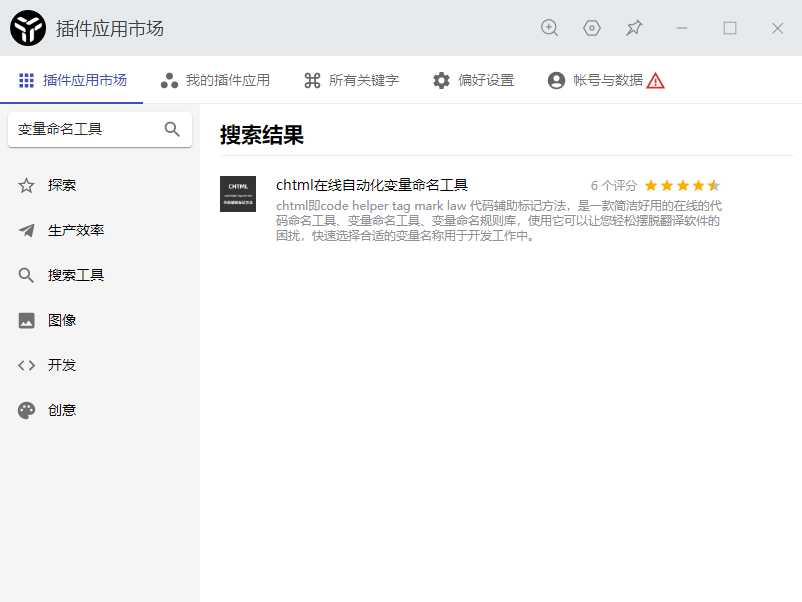Screen dimensions: 802x602
Task: Click the gear icon beside 偏好设置
Action: 441,80
